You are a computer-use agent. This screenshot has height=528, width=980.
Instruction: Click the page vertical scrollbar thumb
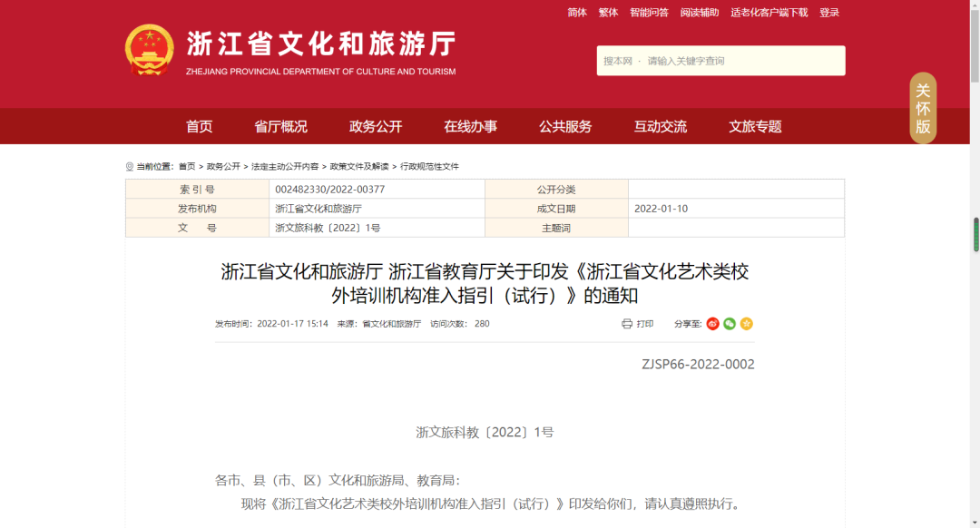976,234
